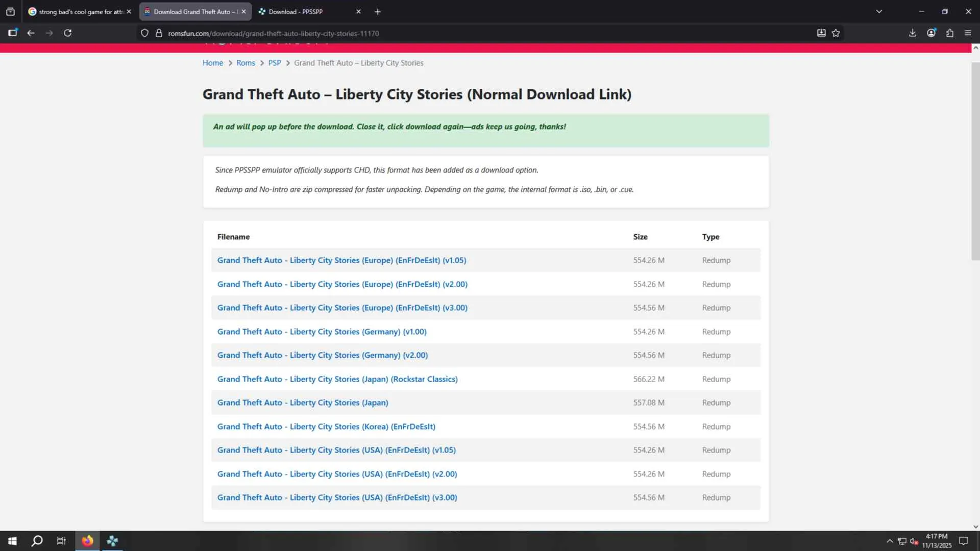Expand the list all tabs dropdown

(x=879, y=11)
